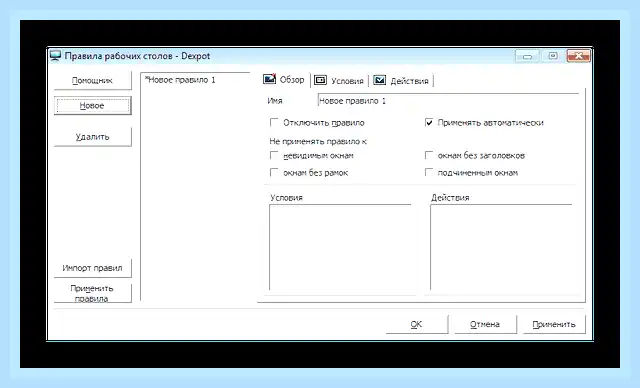
Task: Click the Удалить button
Action: (93, 137)
